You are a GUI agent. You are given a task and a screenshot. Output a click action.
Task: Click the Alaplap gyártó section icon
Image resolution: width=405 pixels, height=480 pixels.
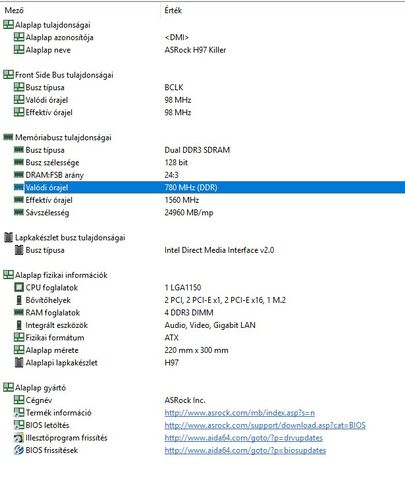coord(8,387)
